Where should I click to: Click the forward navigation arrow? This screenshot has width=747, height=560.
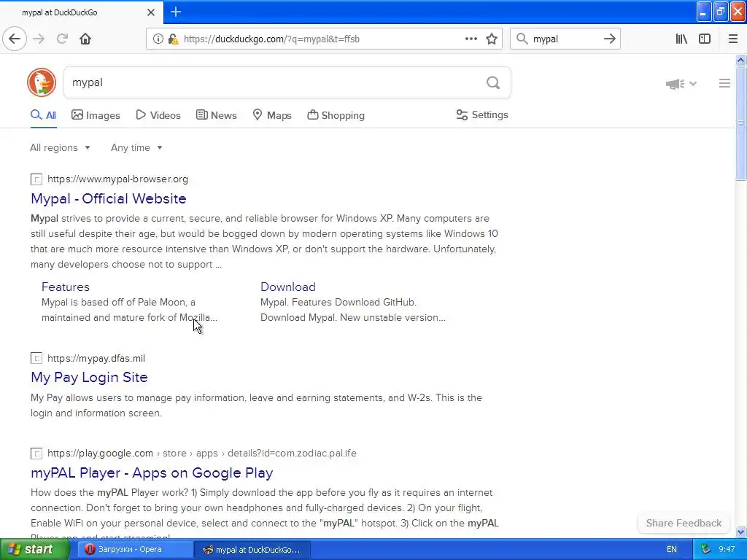39,39
